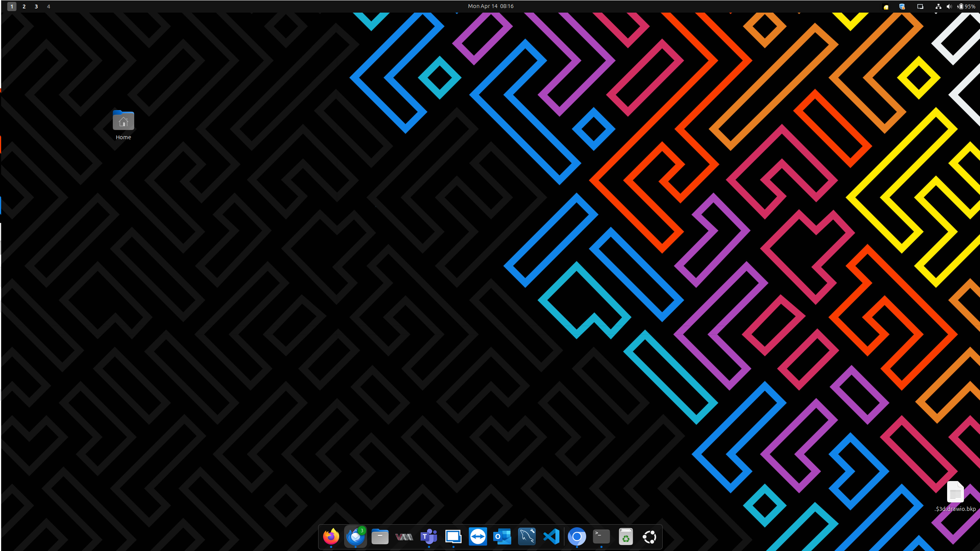Viewport: 980px width, 551px height.
Task: Open Outlook from the dock
Action: 502,537
